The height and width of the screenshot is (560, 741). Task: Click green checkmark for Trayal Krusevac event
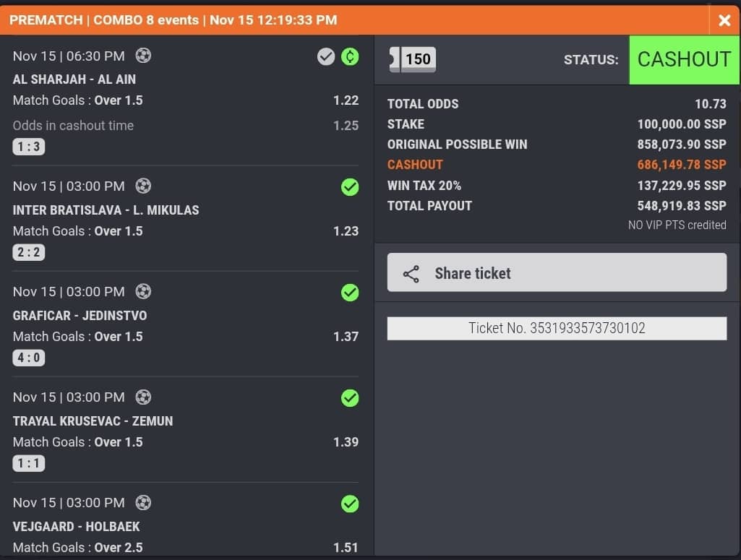[x=350, y=398]
